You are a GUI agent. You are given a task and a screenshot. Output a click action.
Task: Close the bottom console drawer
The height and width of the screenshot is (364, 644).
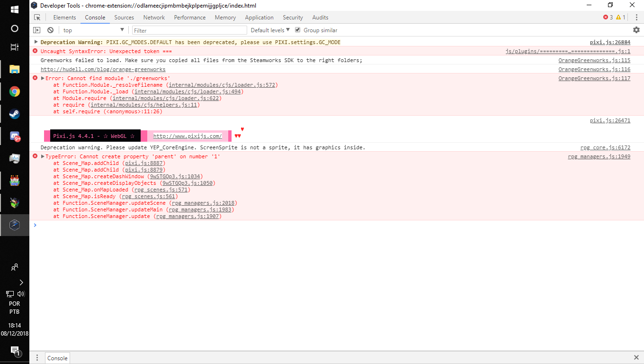(x=636, y=357)
